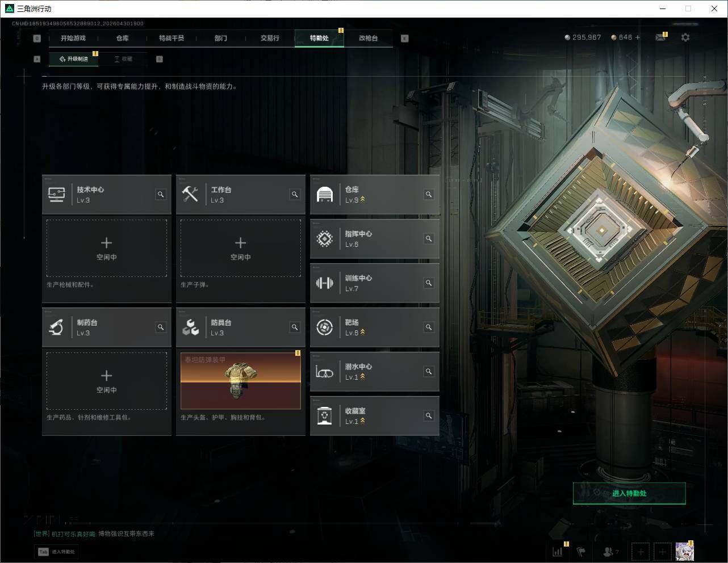Click the magnifier icon for 指挥中心
728x563 pixels.
tap(429, 239)
